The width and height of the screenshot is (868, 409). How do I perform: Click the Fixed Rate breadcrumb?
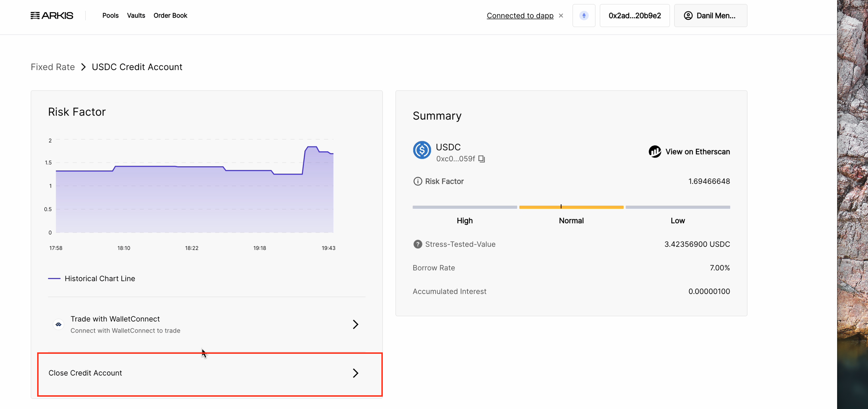click(x=53, y=67)
